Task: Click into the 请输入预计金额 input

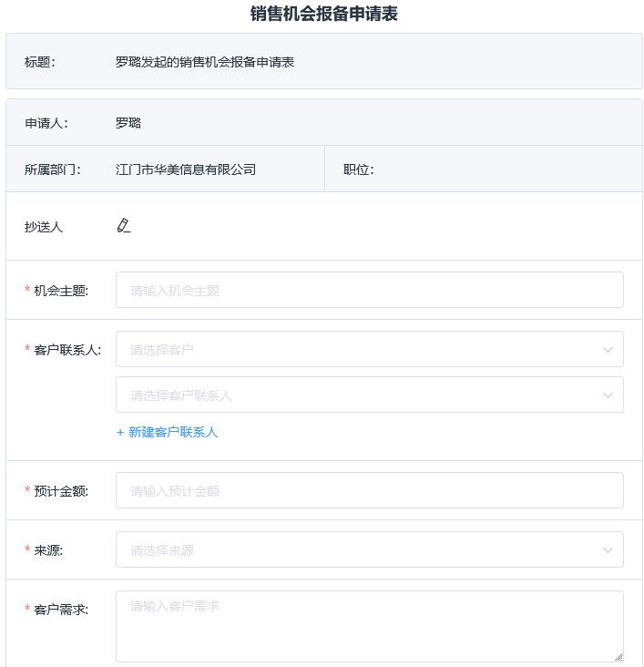Action: pyautogui.click(x=369, y=491)
